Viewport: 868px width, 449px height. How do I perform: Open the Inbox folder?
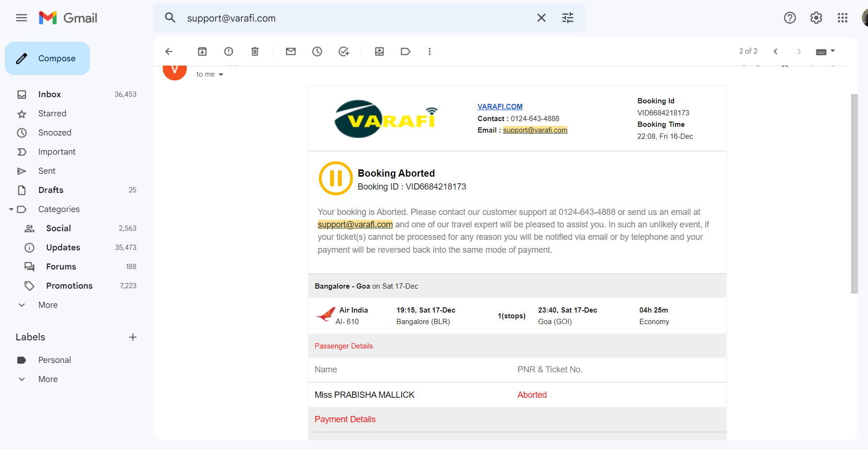coord(49,94)
